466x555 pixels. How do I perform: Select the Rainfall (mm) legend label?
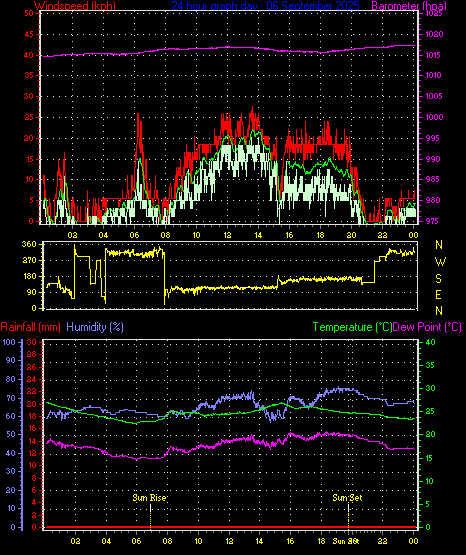tap(30, 327)
